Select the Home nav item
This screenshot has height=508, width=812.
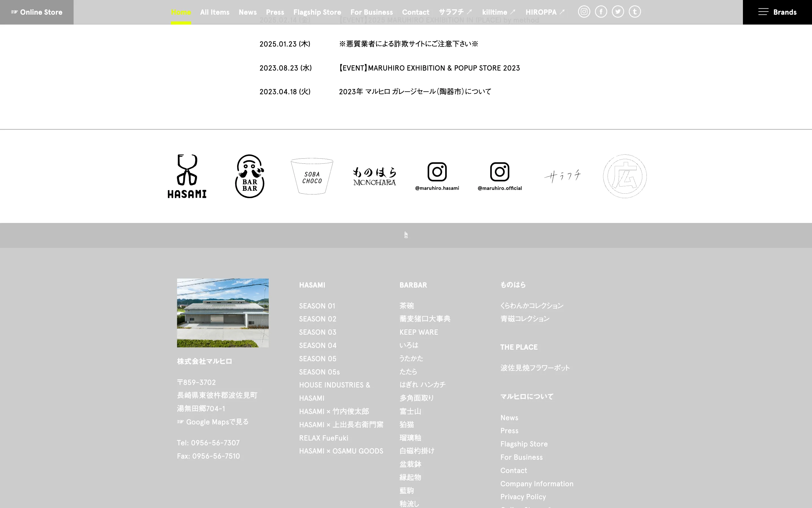pos(181,12)
